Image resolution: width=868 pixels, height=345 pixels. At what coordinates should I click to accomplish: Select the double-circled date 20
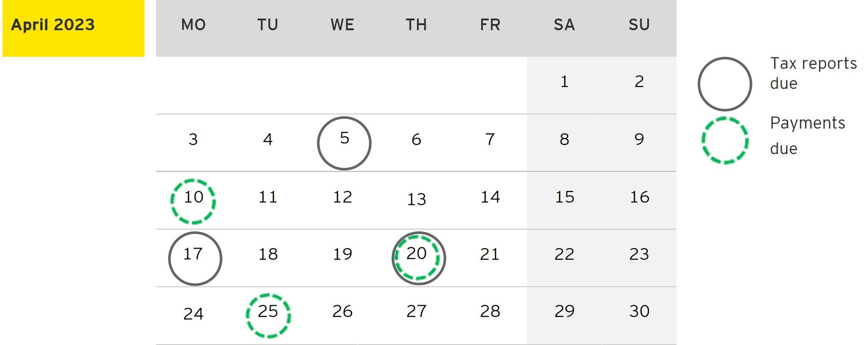pyautogui.click(x=418, y=258)
